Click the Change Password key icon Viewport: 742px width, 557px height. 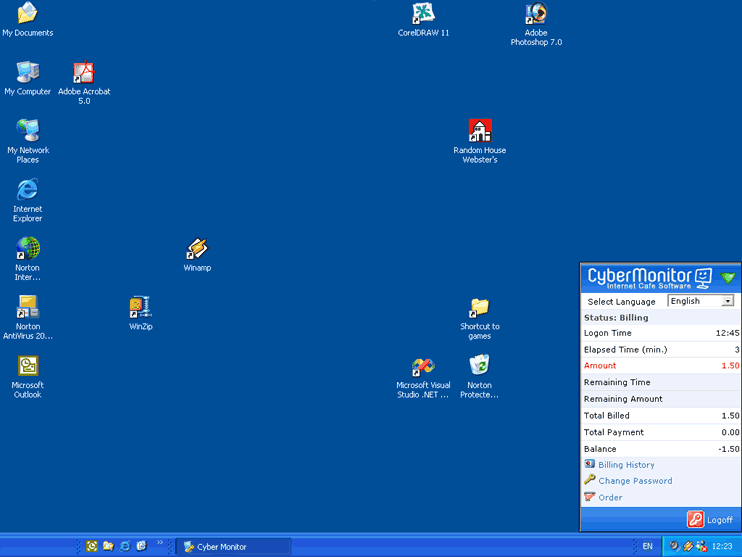(590, 479)
